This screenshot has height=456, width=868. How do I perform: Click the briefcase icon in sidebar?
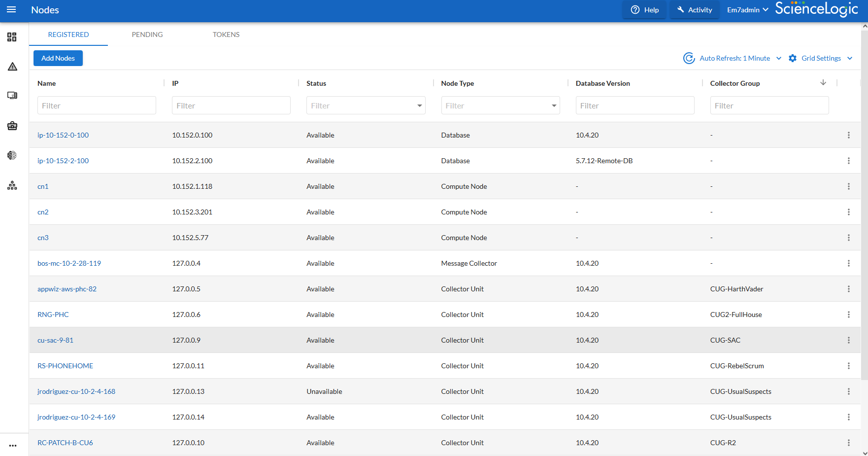pos(12,126)
